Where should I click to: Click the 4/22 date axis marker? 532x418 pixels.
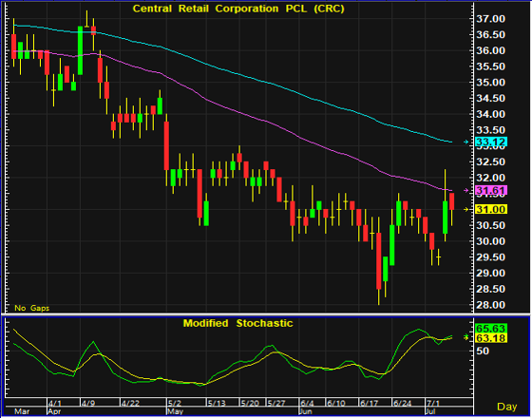(130, 404)
